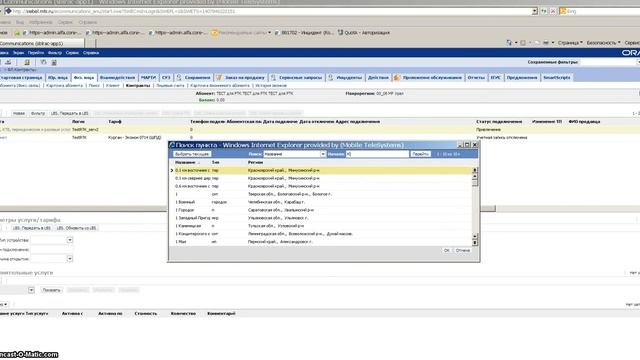The image size is (640, 360).
Task: Click the icon beside Инциденты tab
Action: (x=331, y=77)
